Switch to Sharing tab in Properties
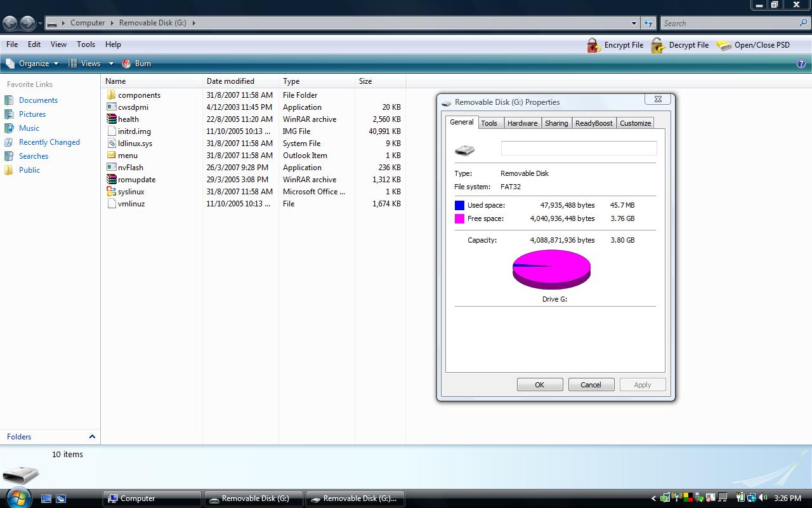 pos(556,123)
